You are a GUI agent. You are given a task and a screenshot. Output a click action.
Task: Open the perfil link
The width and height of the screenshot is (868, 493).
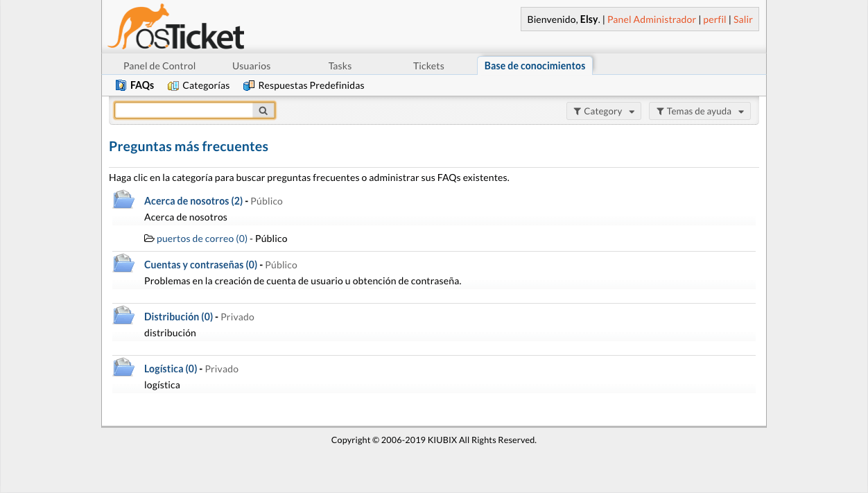[714, 19]
